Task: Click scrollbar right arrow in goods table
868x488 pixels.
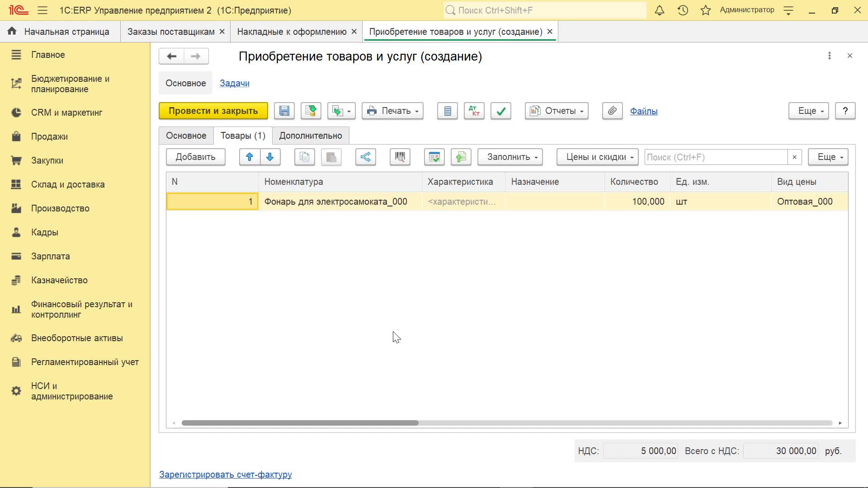Action: pyautogui.click(x=840, y=423)
